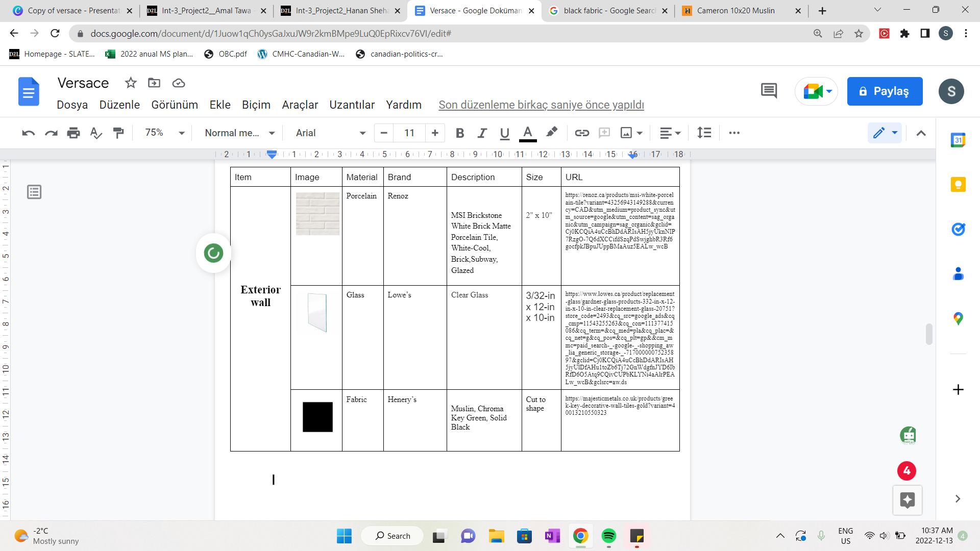
Task: Toggle bold formatting
Action: 459,133
